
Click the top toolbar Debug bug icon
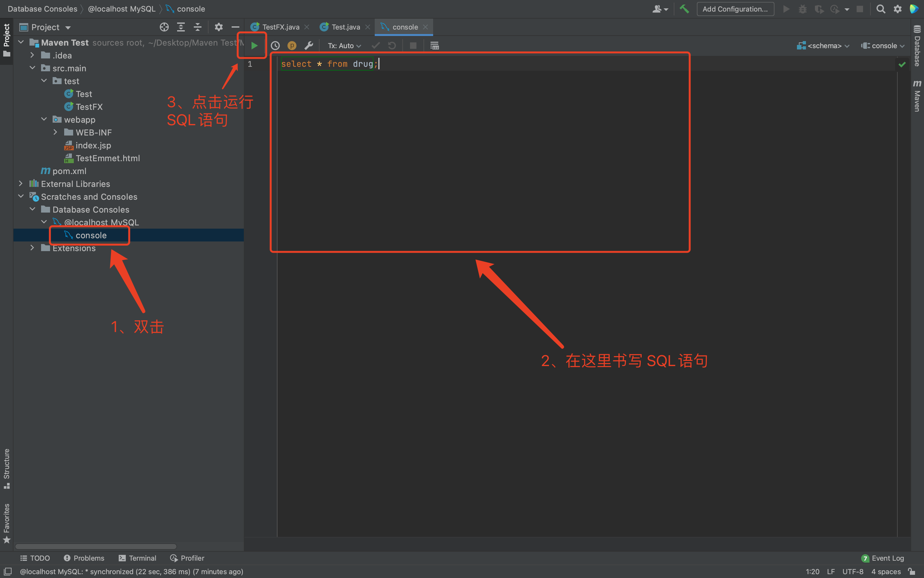point(803,9)
